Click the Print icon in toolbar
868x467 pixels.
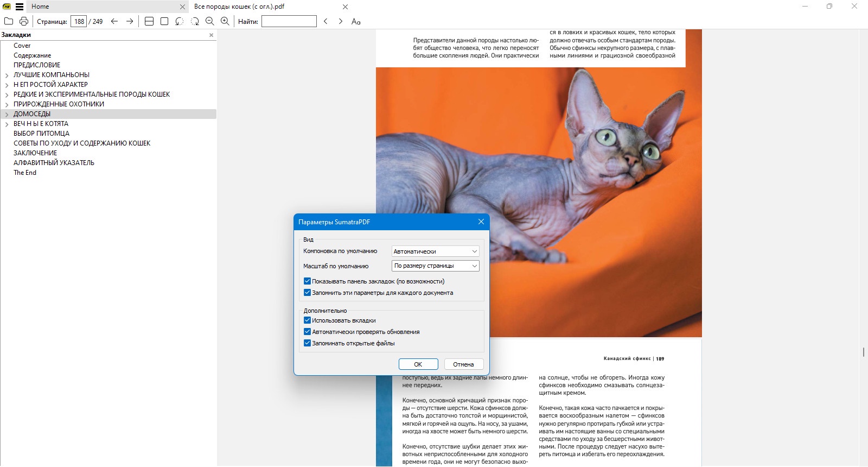[24, 21]
